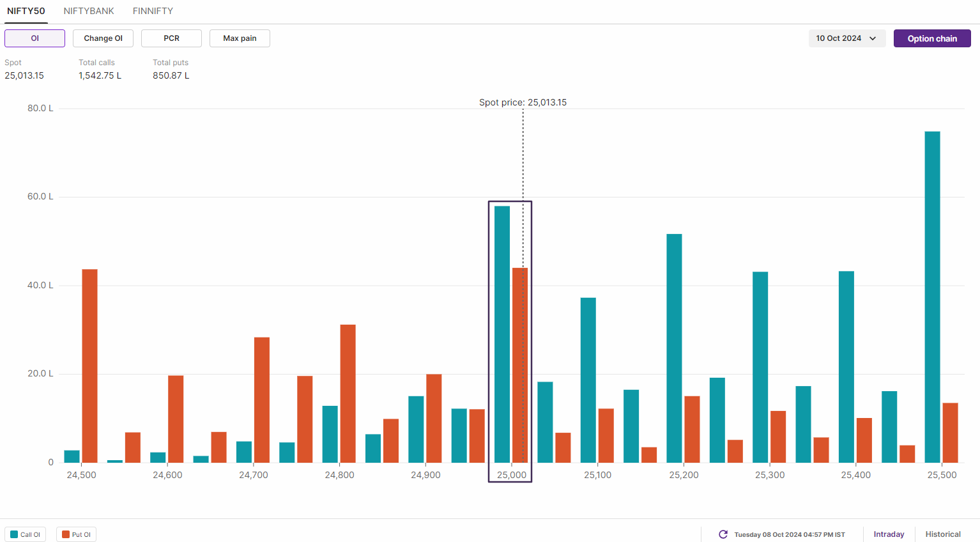Click the 25,500 put OI bar

coord(950,433)
